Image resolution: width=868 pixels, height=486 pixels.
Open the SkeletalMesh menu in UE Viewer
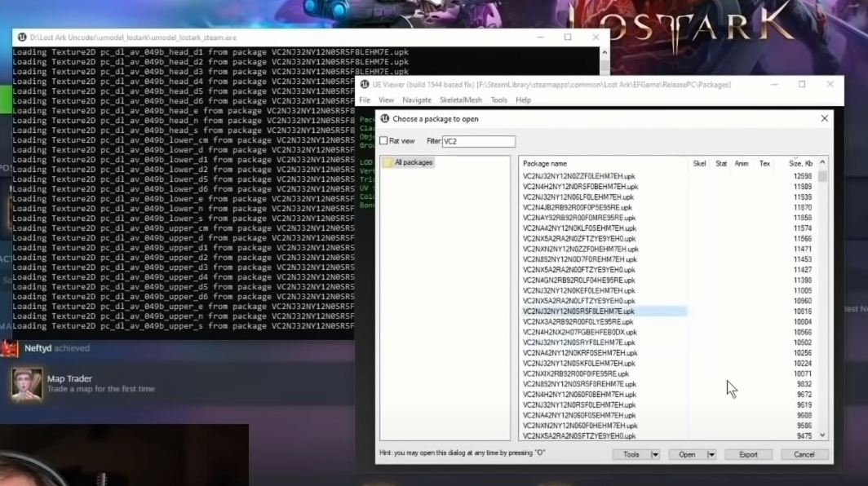coord(461,100)
